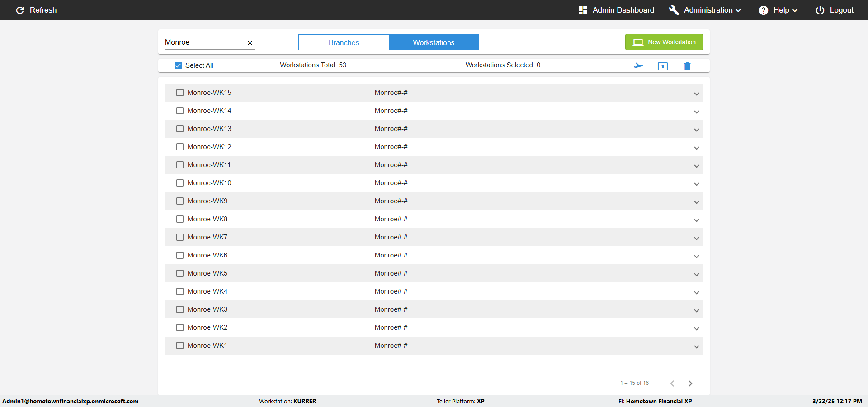Expand the Monroe-WK7 row chevron
868x407 pixels.
(697, 239)
